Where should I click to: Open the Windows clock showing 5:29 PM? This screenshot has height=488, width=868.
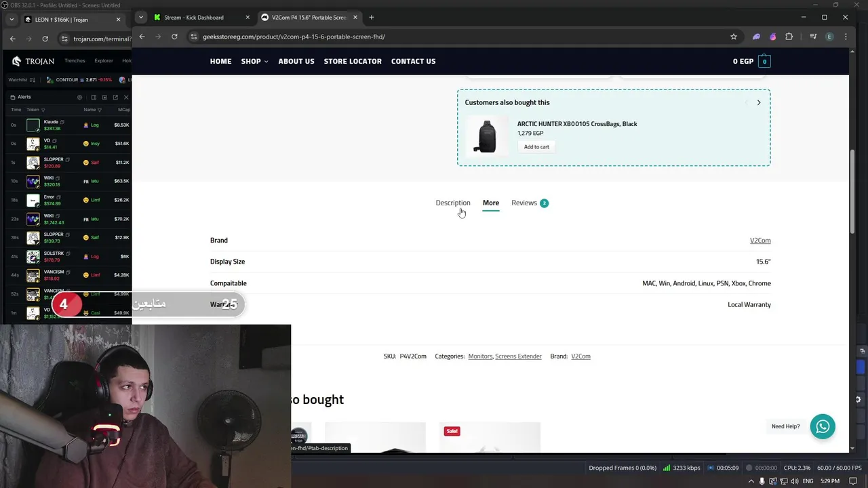click(831, 481)
